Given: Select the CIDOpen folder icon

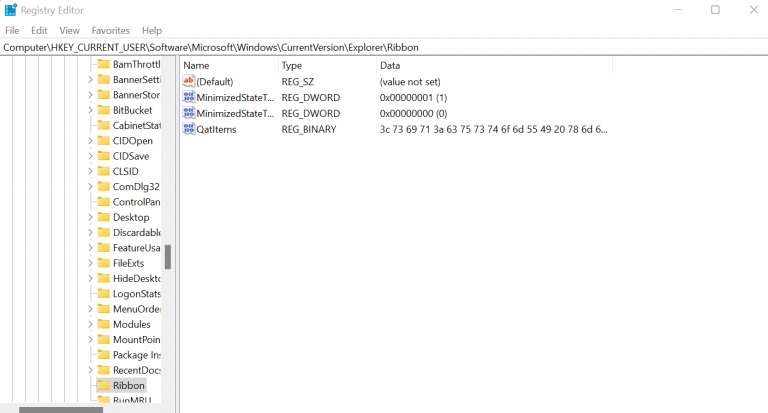Looking at the screenshot, I should 103,141.
